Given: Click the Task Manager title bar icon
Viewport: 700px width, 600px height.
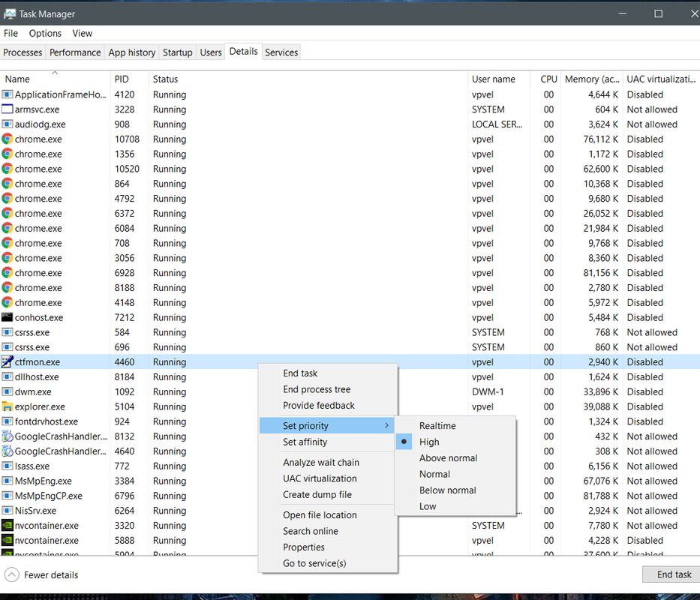Looking at the screenshot, I should [9, 13].
